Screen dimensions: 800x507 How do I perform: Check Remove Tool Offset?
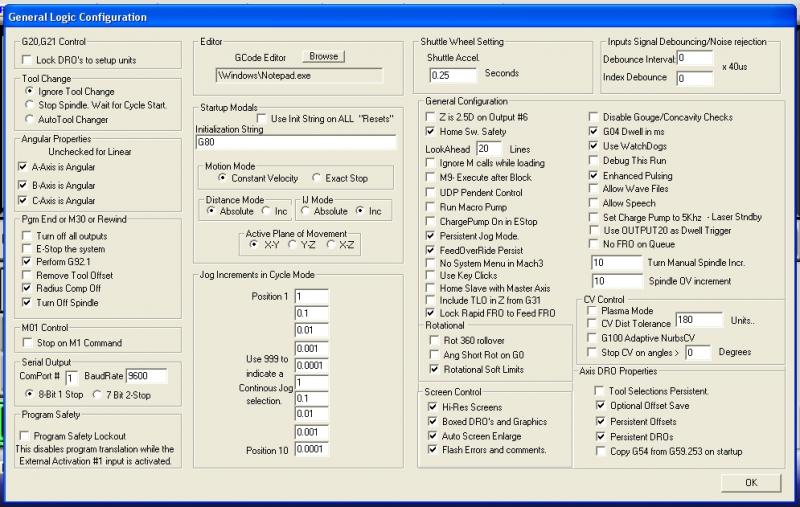pos(27,275)
